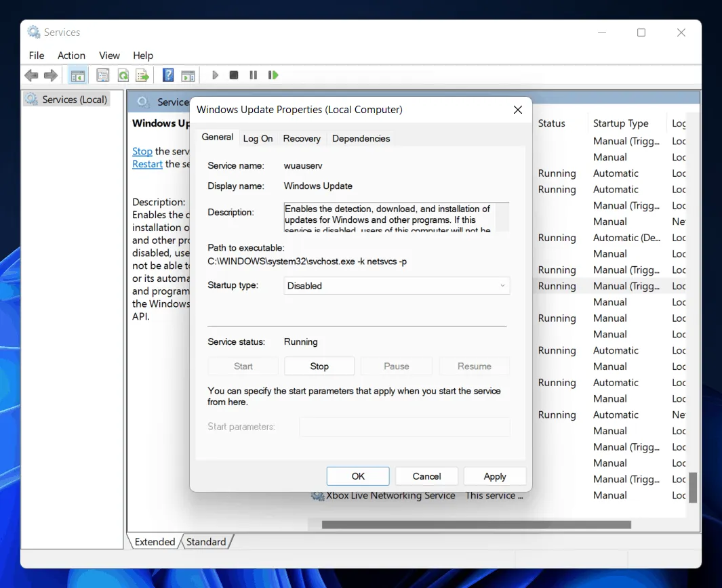Click the Stop service button in dialog
Viewport: 722px width, 588px height.
click(x=319, y=366)
